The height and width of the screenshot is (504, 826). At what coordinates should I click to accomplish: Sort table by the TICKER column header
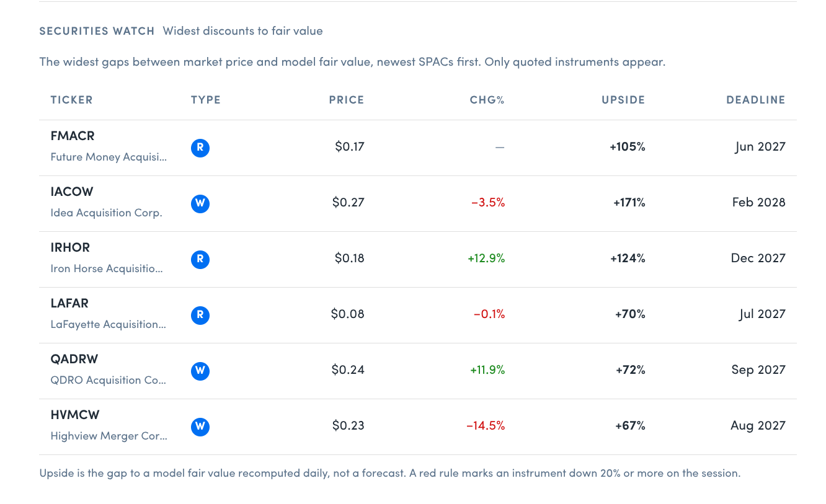tap(72, 100)
